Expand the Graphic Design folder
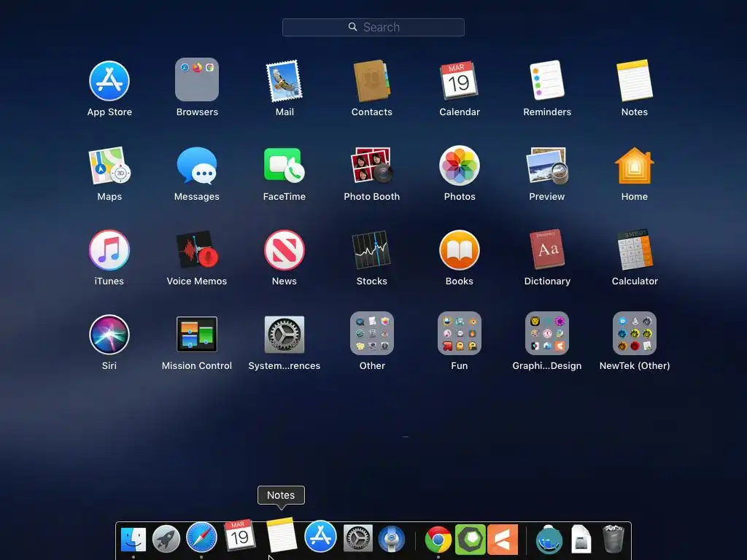The height and width of the screenshot is (560, 747). tap(547, 333)
